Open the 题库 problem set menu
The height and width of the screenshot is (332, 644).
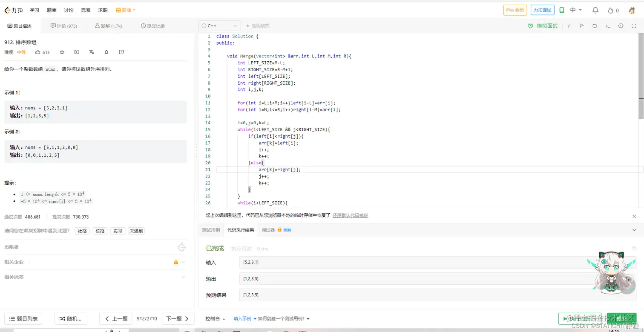pos(52,10)
